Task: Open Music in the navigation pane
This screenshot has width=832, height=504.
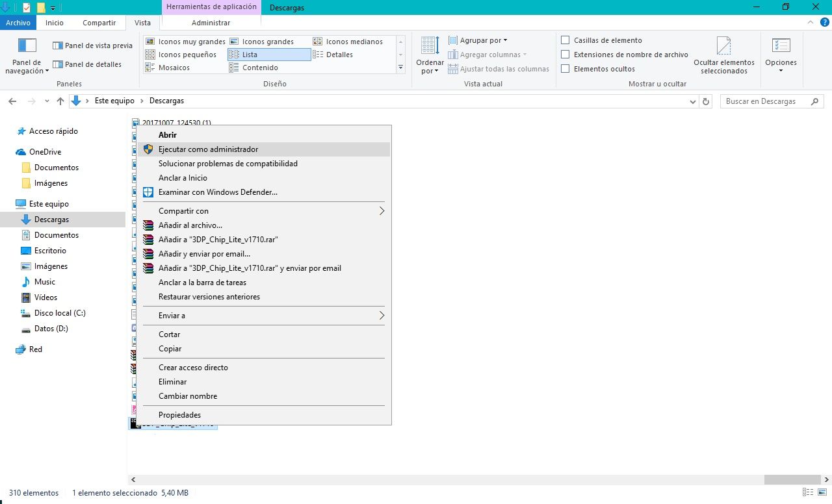Action: click(45, 282)
